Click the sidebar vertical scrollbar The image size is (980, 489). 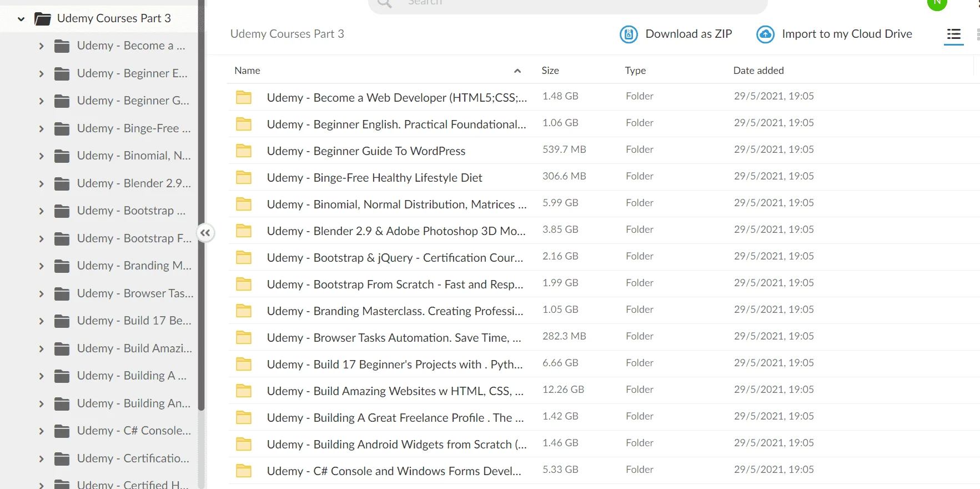coord(202,206)
